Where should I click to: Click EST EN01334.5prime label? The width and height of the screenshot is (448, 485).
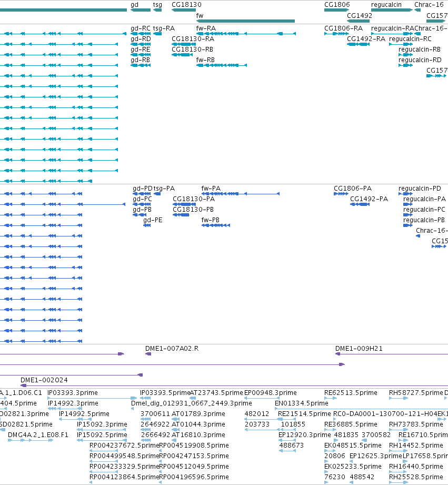302,403
